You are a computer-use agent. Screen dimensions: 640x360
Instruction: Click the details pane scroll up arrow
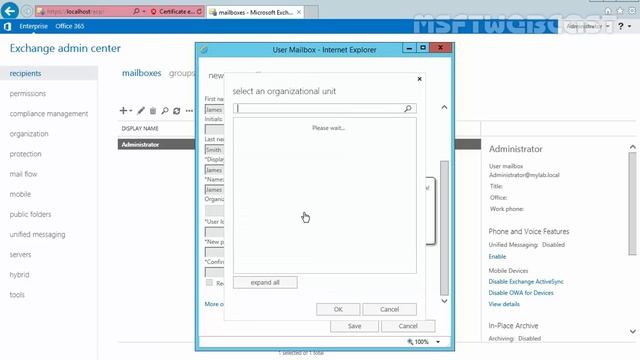633,147
